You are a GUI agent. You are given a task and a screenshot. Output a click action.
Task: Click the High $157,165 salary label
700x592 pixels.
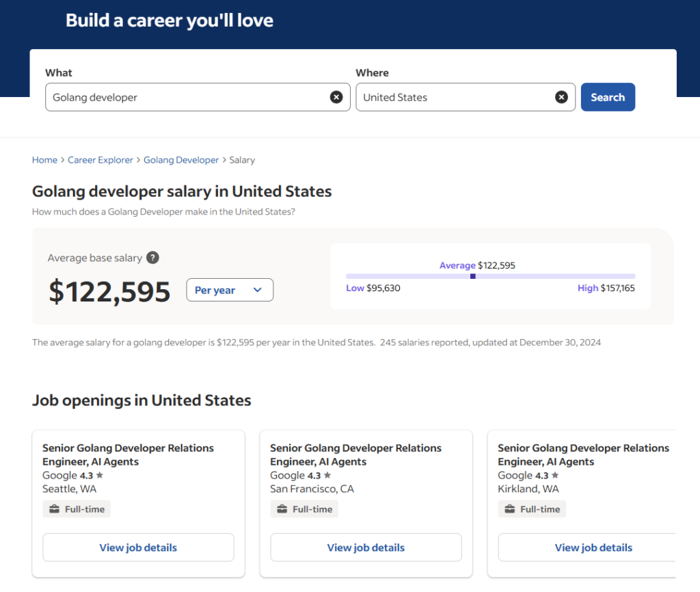click(606, 288)
